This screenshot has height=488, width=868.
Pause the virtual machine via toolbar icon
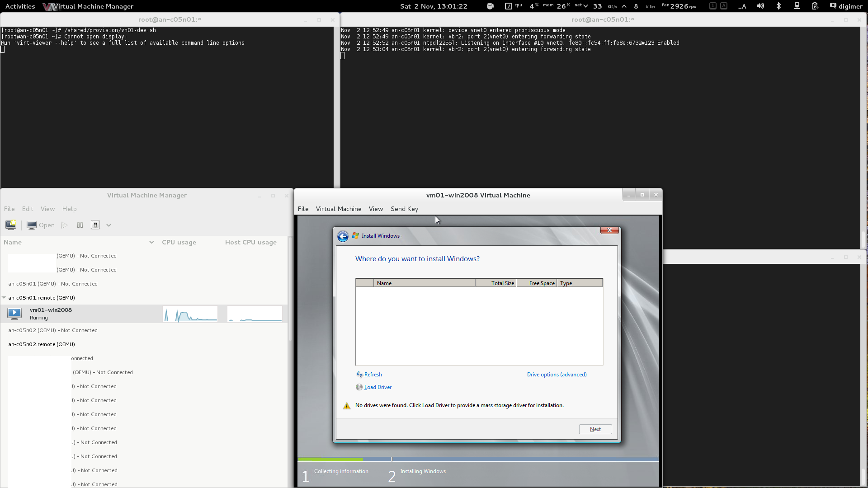(80, 225)
